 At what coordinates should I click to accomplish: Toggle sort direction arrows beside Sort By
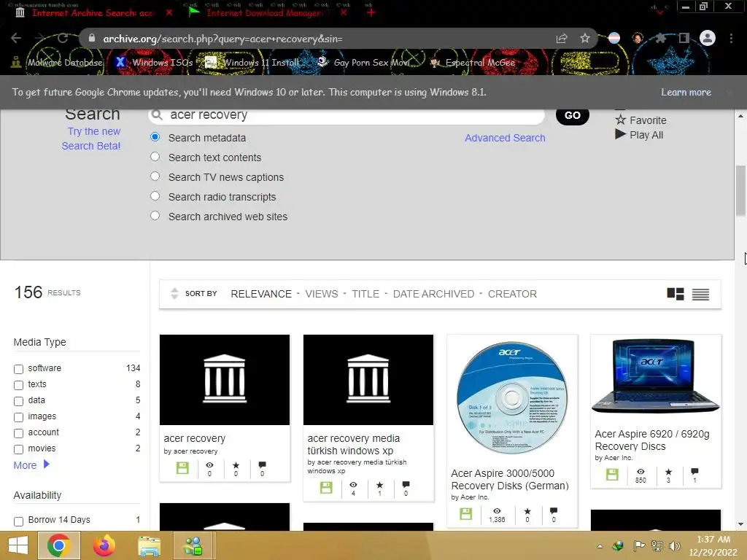tap(174, 293)
